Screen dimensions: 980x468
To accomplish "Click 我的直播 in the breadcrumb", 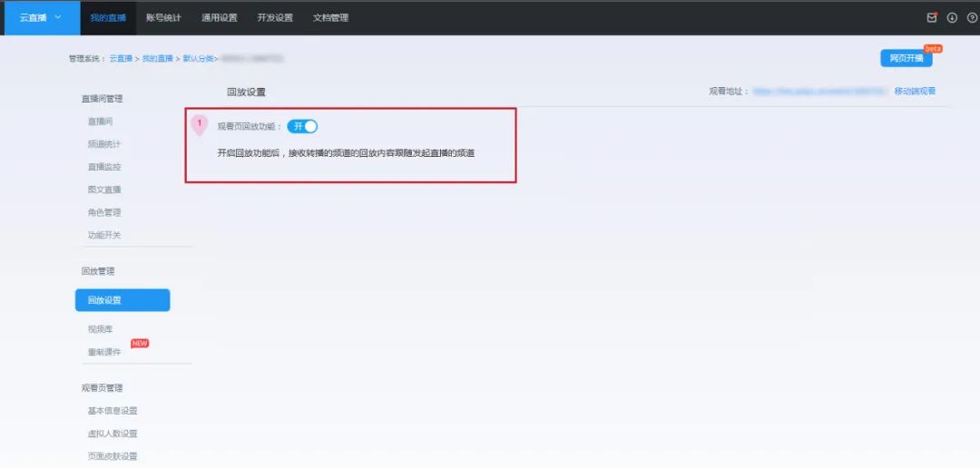I will tap(158, 58).
